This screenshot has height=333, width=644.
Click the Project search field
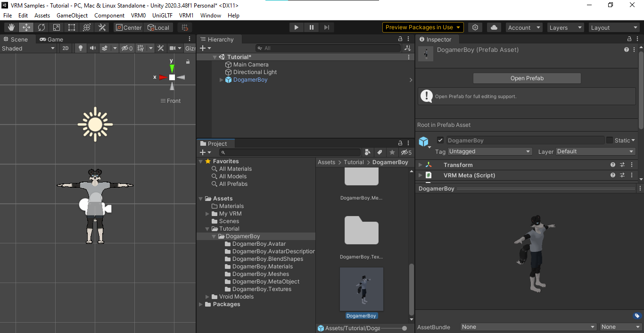[290, 152]
